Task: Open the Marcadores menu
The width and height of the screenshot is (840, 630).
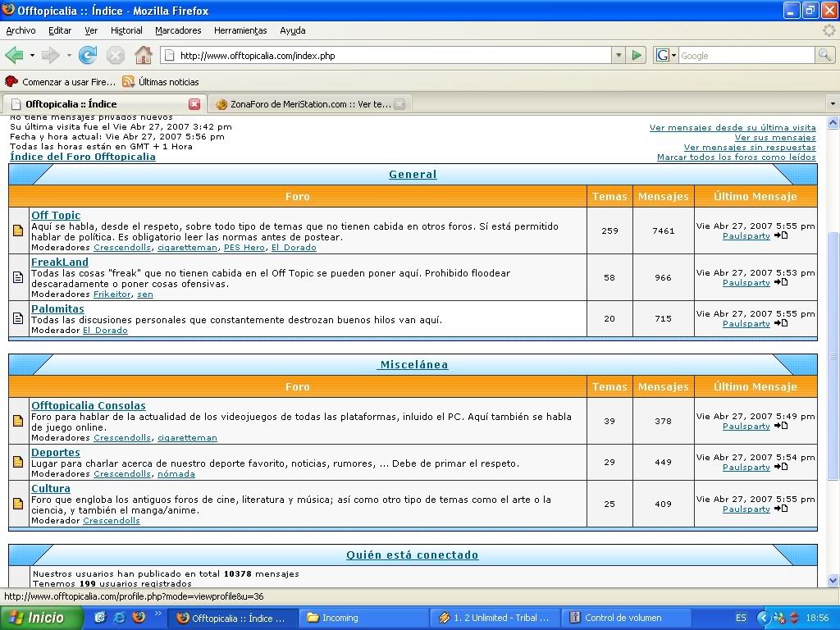Action: coord(178,30)
